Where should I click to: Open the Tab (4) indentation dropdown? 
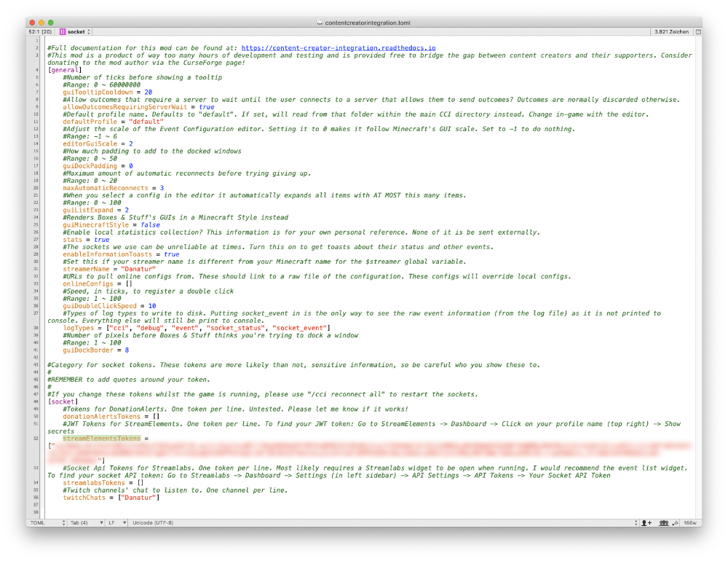83,522
